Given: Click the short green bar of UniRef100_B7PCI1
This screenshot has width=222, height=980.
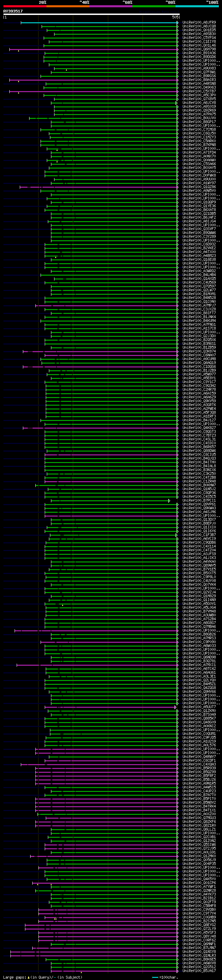Looking at the screenshot, I should pos(111,501).
